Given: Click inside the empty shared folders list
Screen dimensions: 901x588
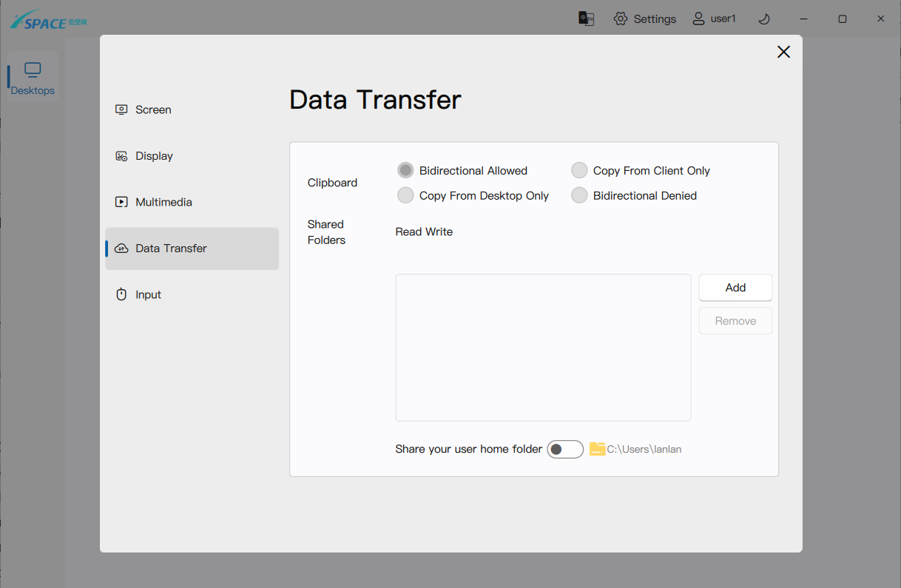Looking at the screenshot, I should pos(543,348).
